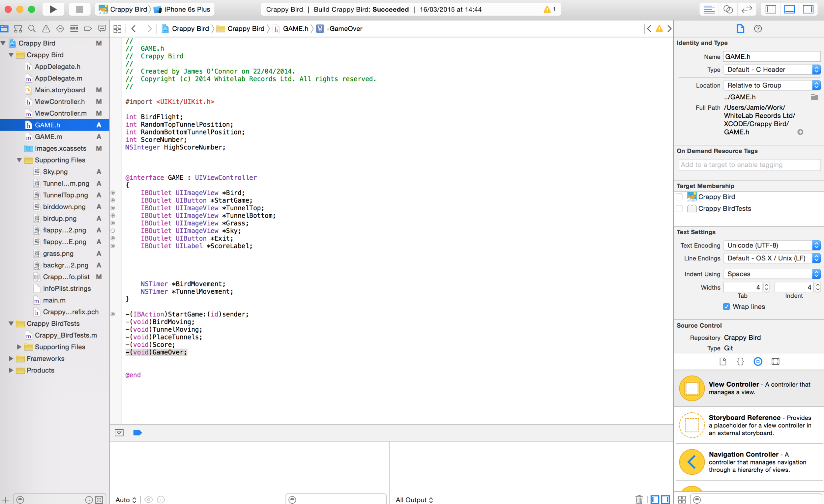The height and width of the screenshot is (504, 824).
Task: Show the Standard editor
Action: pos(709,9)
